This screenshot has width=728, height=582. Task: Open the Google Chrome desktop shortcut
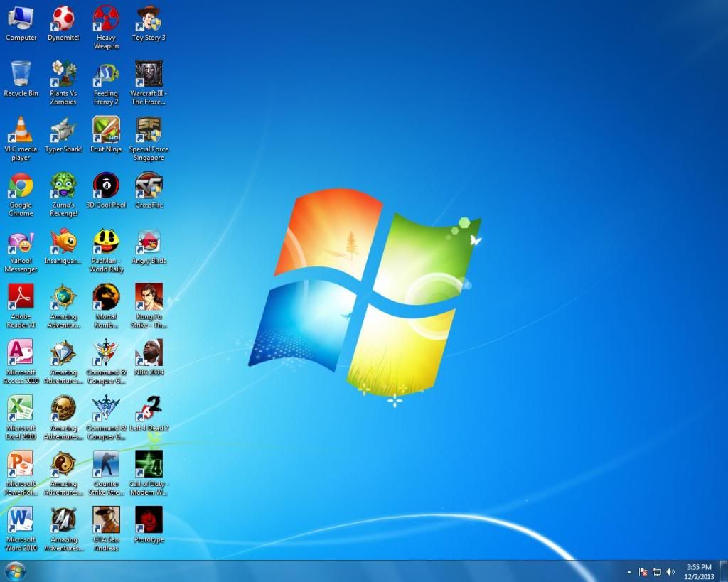21,186
